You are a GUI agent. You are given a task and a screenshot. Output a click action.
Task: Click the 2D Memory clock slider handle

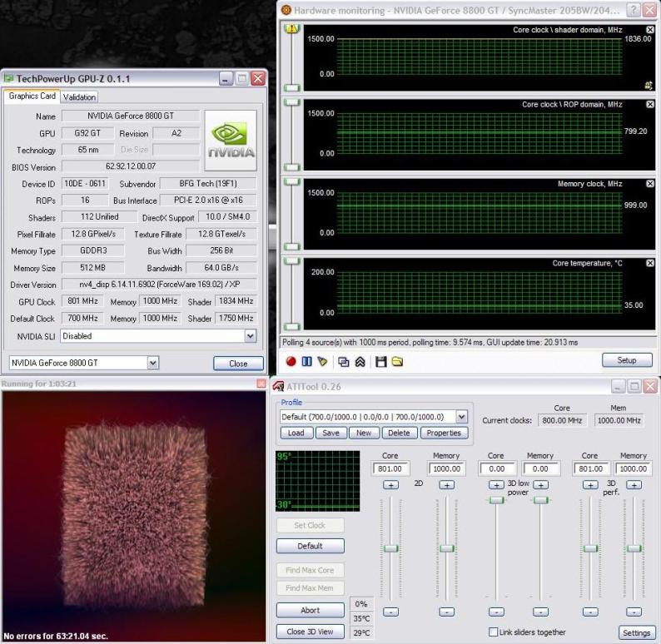click(x=447, y=548)
